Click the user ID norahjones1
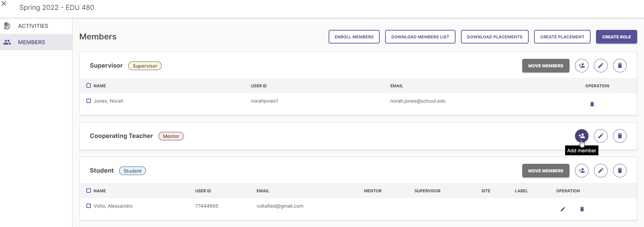This screenshot has width=644, height=227. (x=264, y=101)
